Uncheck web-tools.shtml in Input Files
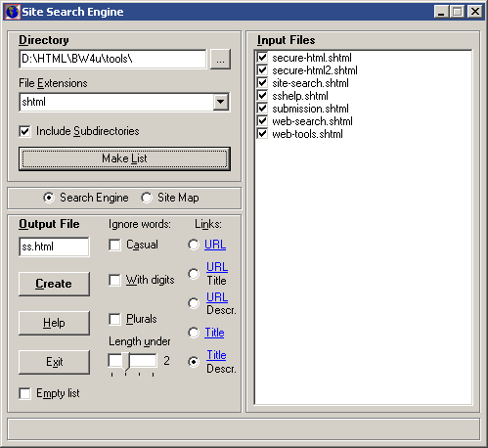The width and height of the screenshot is (488, 448). pyautogui.click(x=262, y=134)
